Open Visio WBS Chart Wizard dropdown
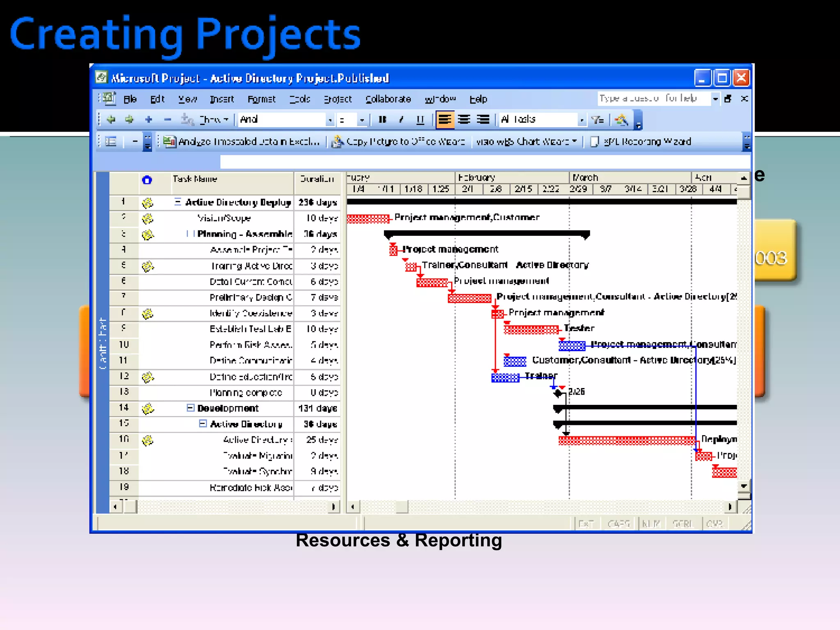Viewport: 840px width, 630px height. pos(527,142)
